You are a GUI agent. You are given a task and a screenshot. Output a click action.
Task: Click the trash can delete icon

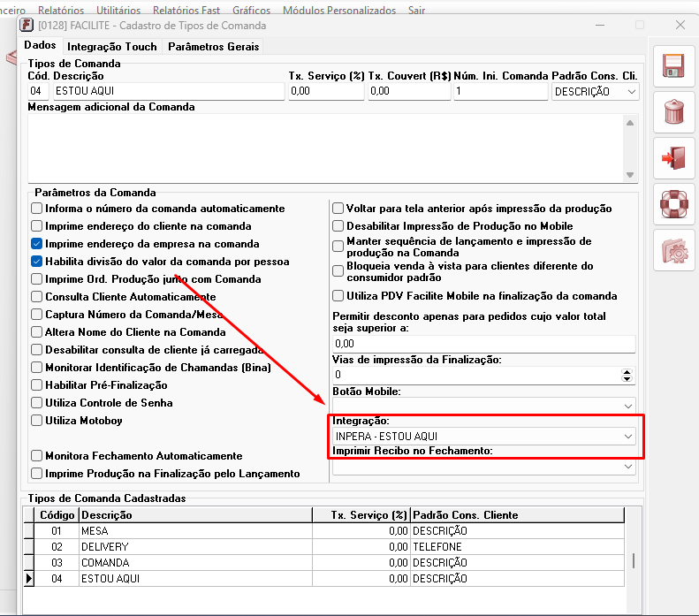pyautogui.click(x=673, y=112)
